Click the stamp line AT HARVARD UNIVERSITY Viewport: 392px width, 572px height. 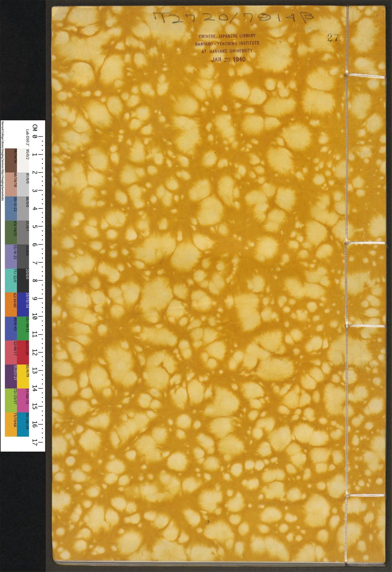coord(227,51)
